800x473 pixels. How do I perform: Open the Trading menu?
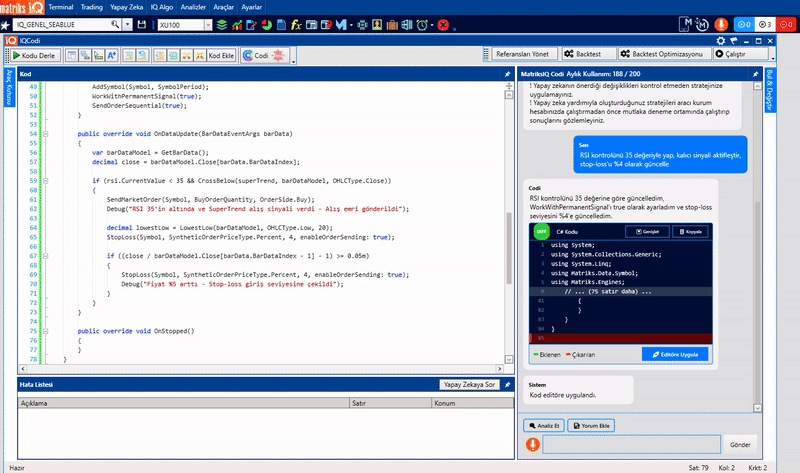tap(92, 7)
